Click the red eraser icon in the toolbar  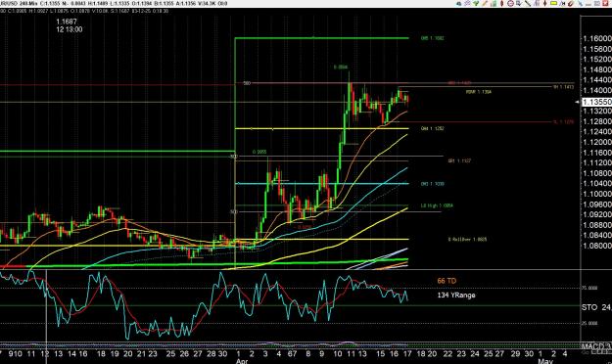571,4
